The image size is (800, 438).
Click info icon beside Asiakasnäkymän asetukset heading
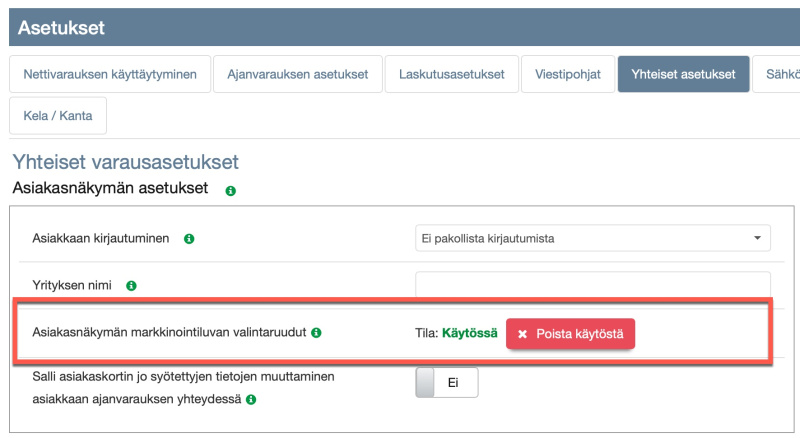231,190
